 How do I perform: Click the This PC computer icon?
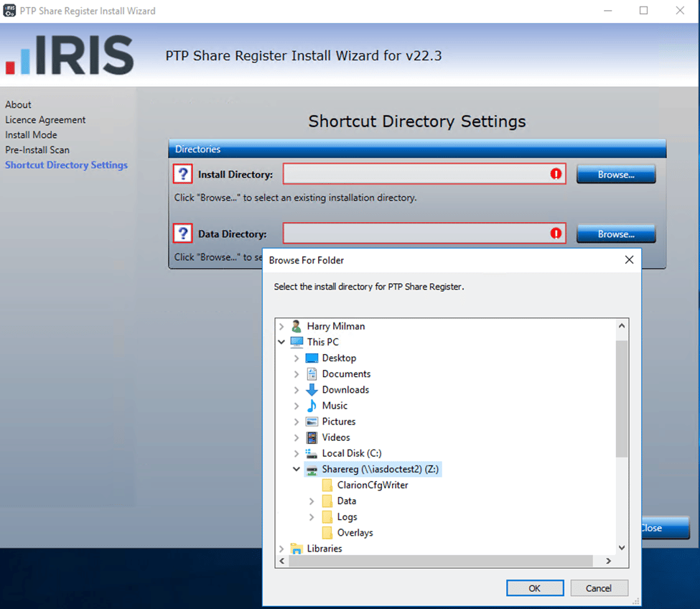297,342
